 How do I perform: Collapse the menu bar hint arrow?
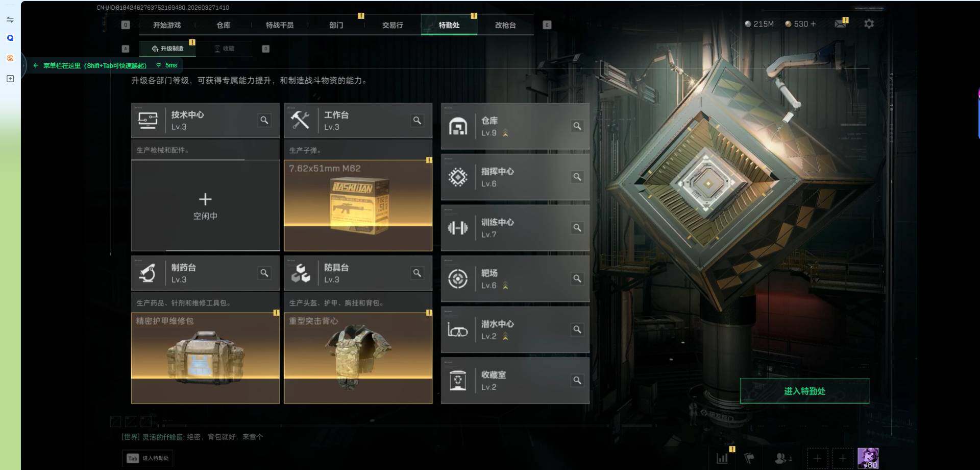35,65
